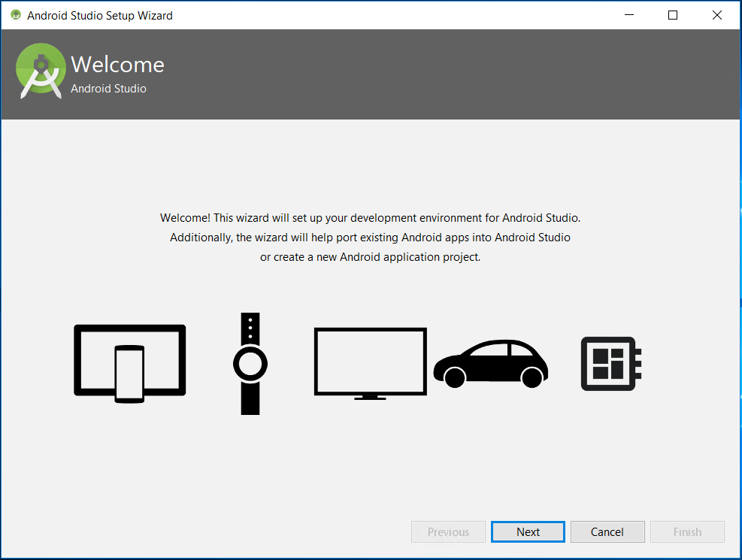Click the line starting 'Welcome! This wizard will set up'
742x560 pixels.
[370, 218]
